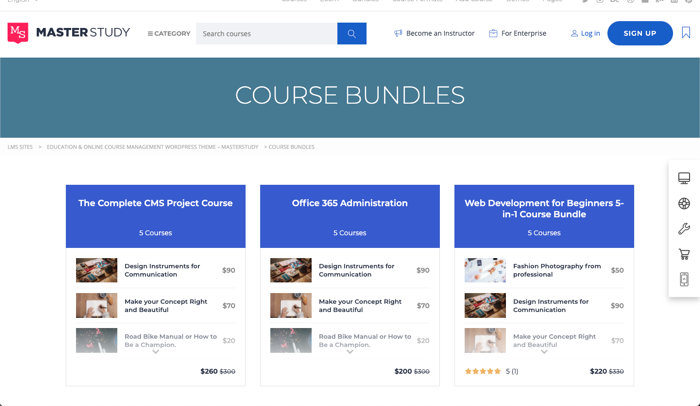Click the $200 price on Office 365 bundle
700x406 pixels.
point(403,371)
